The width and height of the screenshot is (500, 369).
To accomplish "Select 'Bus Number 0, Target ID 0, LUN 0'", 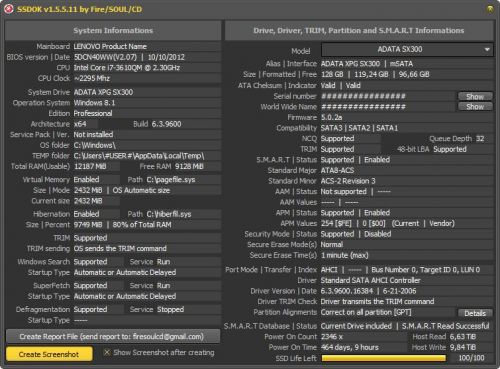I will (426, 270).
